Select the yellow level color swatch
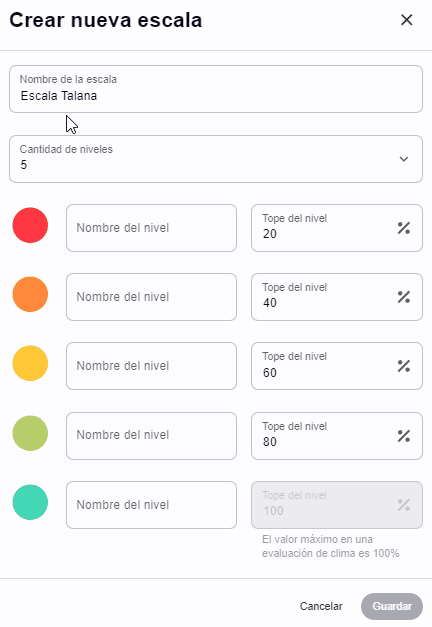This screenshot has width=432, height=627. (30, 363)
